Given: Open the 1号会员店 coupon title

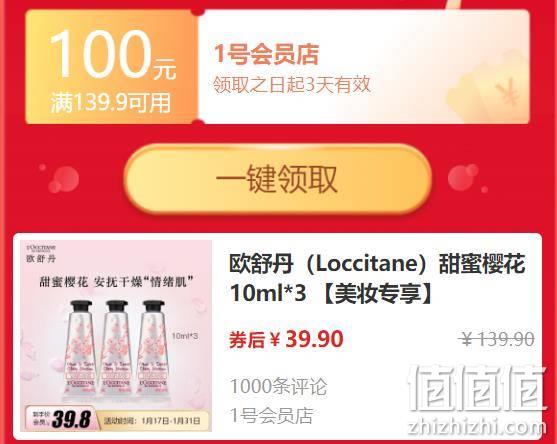Looking at the screenshot, I should pyautogui.click(x=266, y=54).
